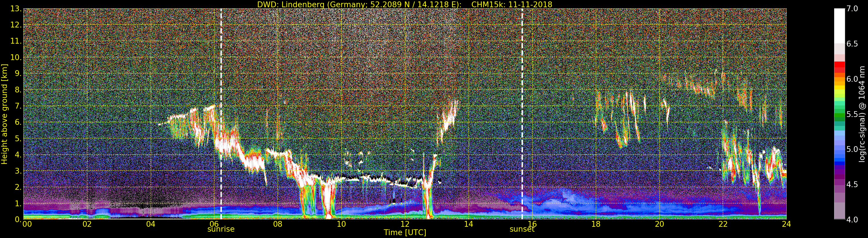The image size is (868, 238).
Task: Click the time axis tick '10'
Action: click(x=341, y=224)
